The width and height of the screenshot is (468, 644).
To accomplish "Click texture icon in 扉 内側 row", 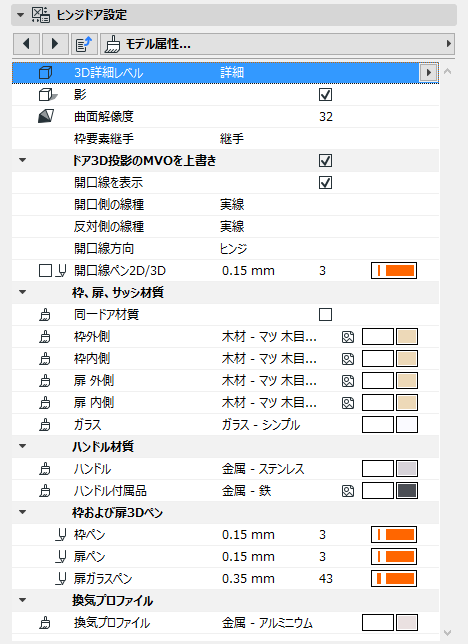I will pos(348,403).
